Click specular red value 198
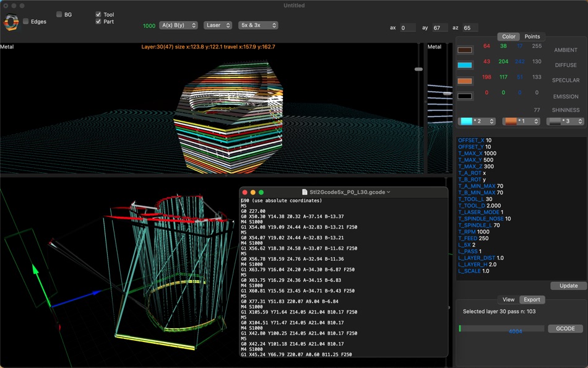Viewport: 588px width, 368px height. click(x=486, y=77)
